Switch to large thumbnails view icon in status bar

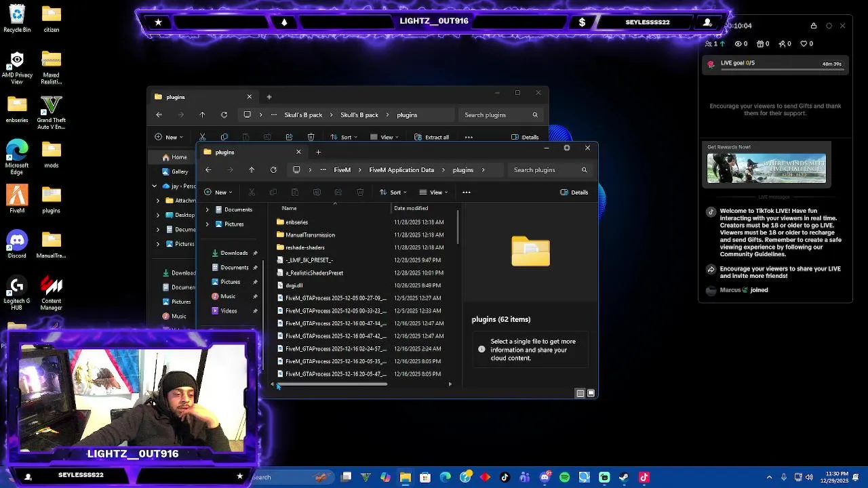(591, 393)
